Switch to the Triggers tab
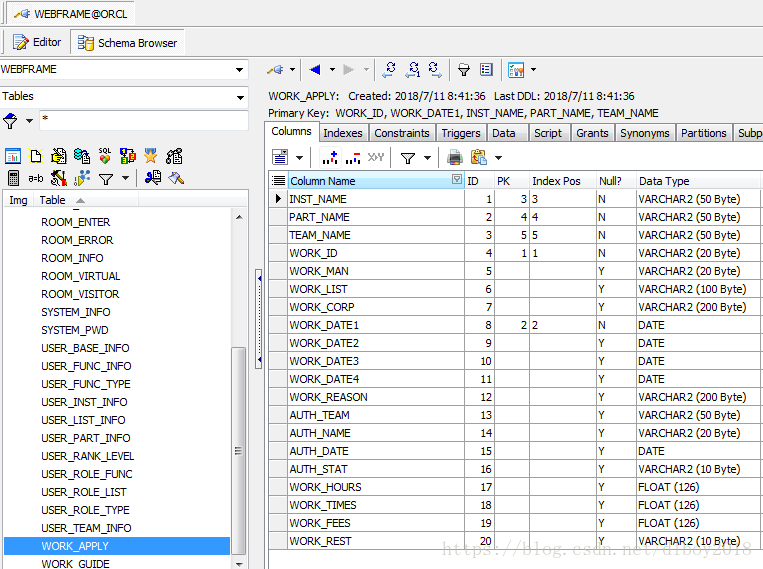The image size is (763, 569). click(x=460, y=133)
